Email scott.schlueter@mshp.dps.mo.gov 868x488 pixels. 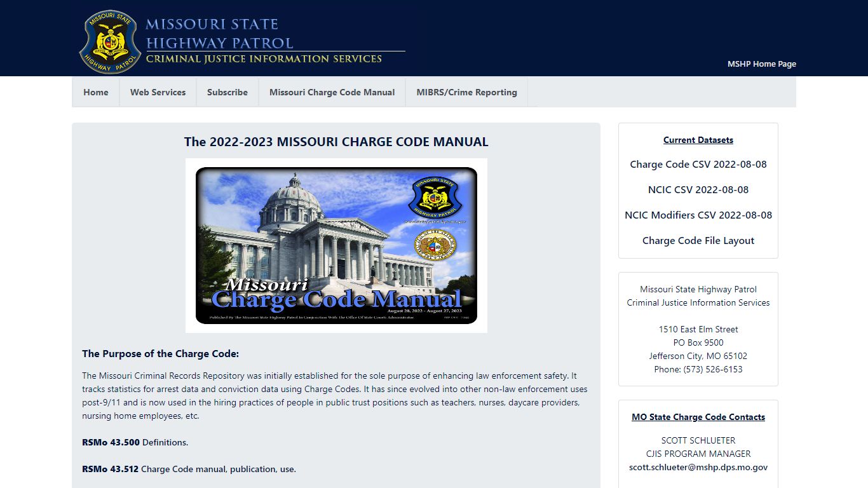tap(698, 467)
